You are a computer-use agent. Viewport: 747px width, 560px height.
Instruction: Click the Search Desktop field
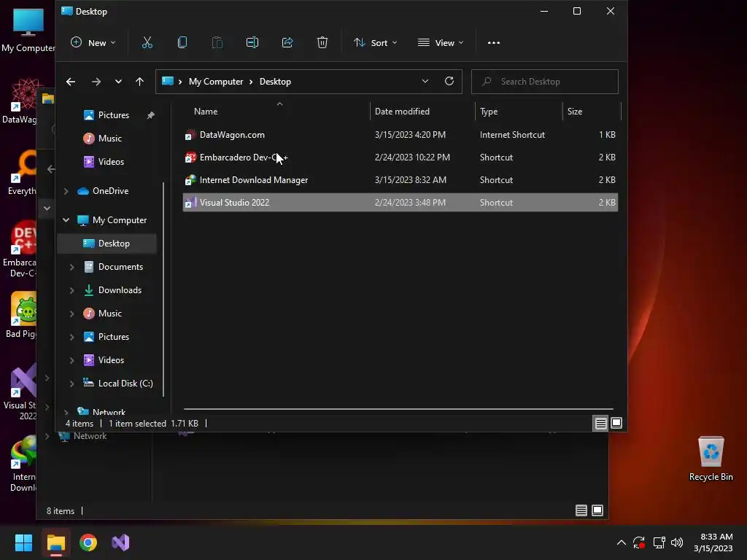pos(544,82)
